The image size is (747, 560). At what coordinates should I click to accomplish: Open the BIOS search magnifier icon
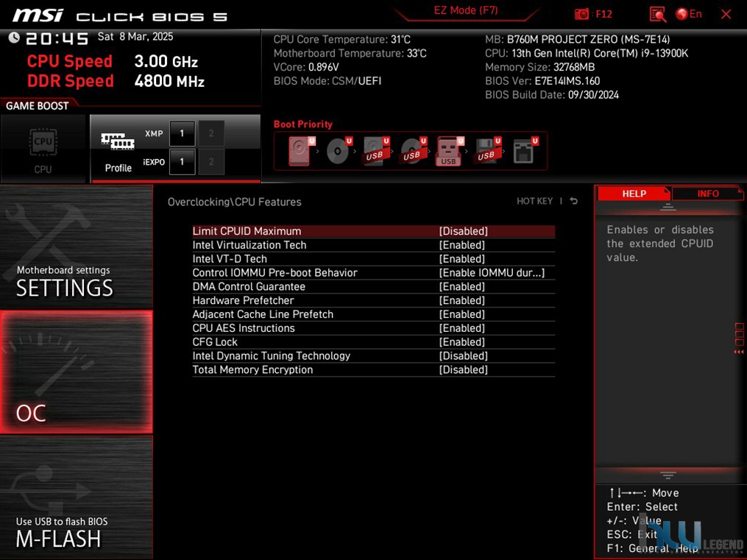[x=657, y=14]
